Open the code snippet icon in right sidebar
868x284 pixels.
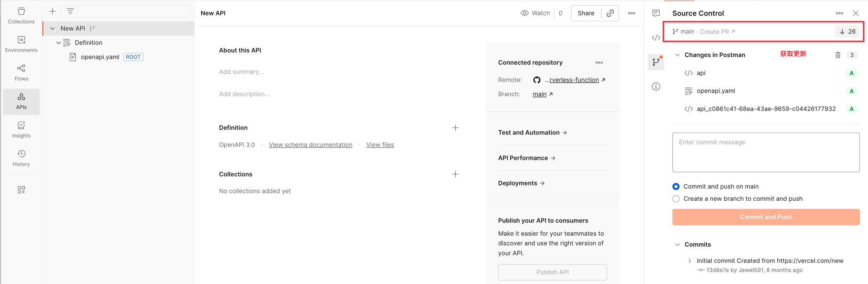coord(656,38)
